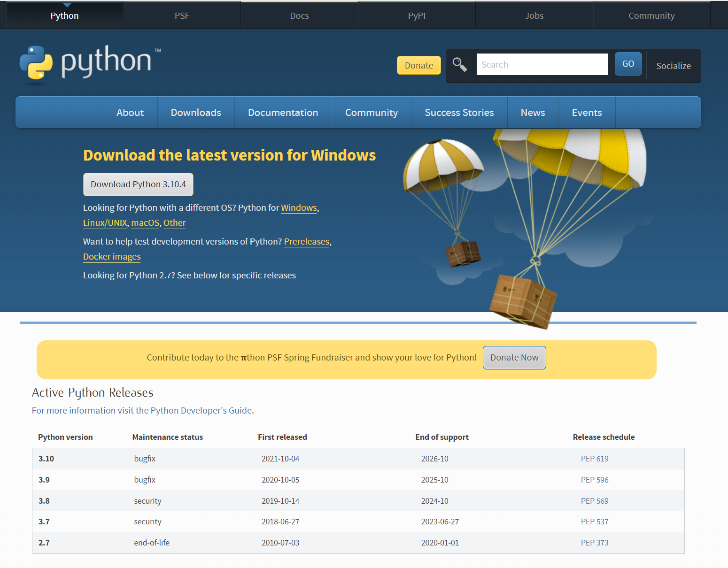Click the '2010-07-03' release date
Screen dimensions: 728x568
(x=280, y=543)
